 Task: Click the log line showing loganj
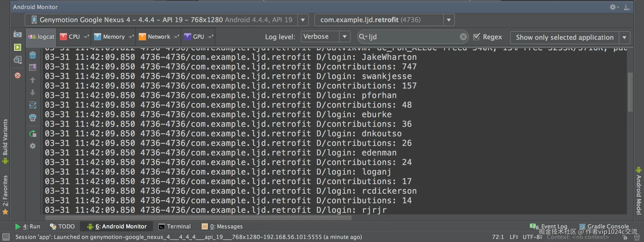click(218, 172)
